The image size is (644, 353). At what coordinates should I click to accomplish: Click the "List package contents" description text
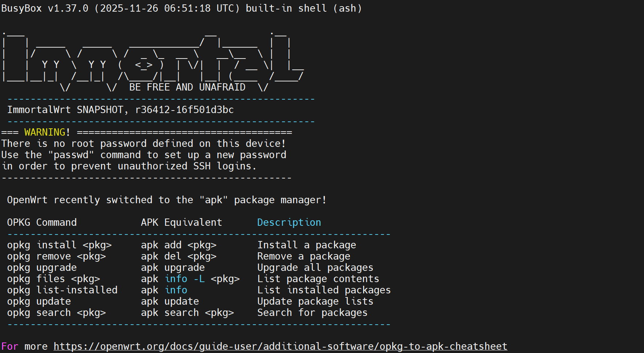[x=318, y=279]
